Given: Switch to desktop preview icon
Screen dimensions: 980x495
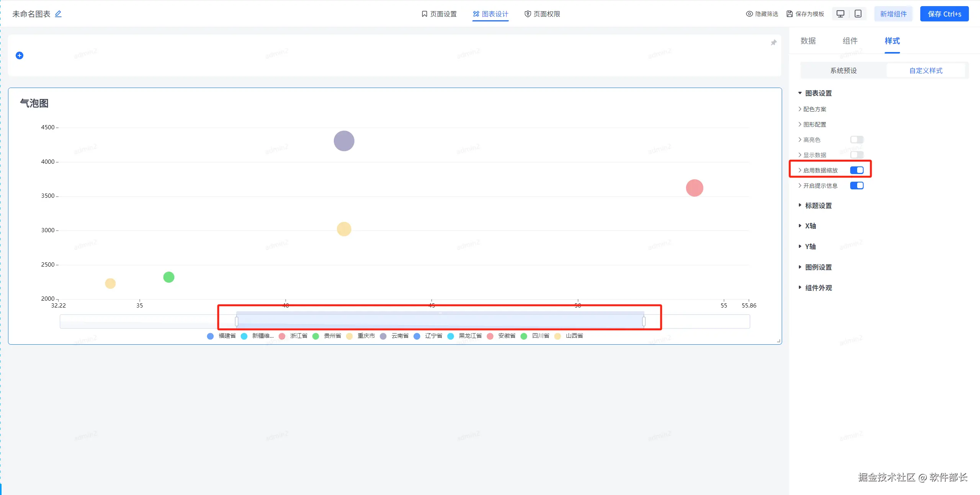Looking at the screenshot, I should [840, 14].
